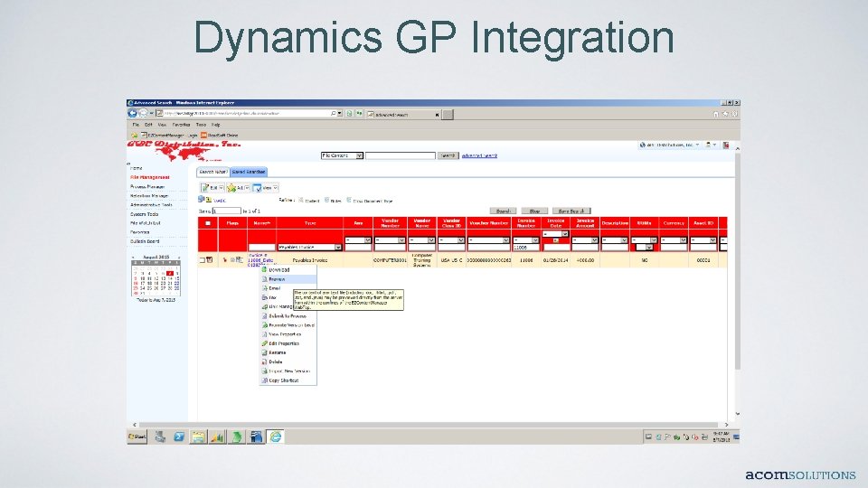Open Internet Explorer taskbar icon
The height and width of the screenshot is (488, 868).
click(275, 437)
